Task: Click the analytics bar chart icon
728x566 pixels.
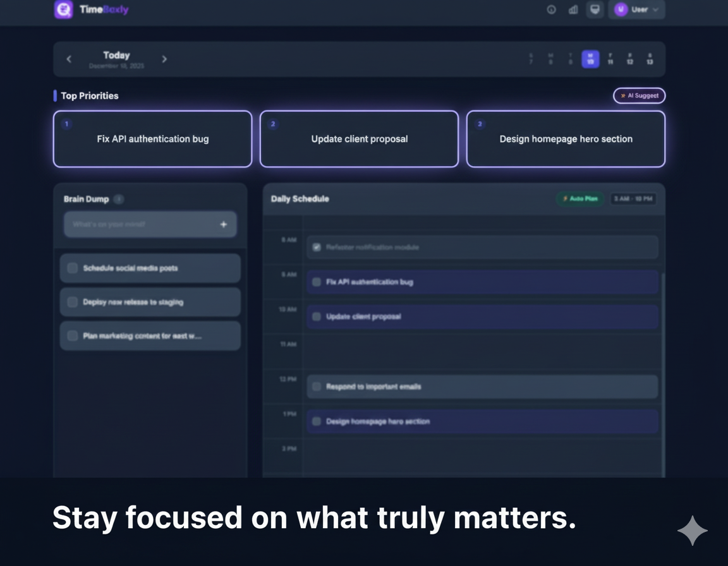Action: [x=572, y=9]
